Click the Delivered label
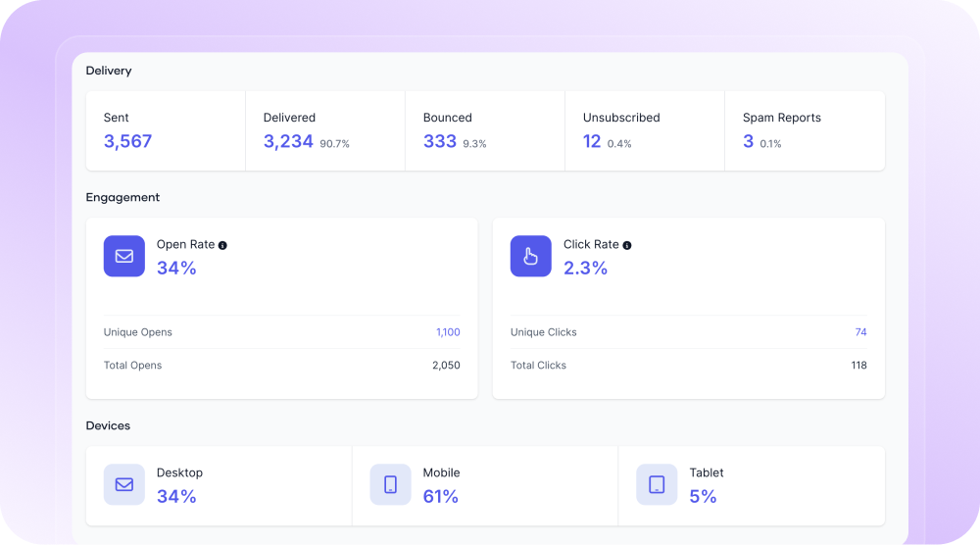The image size is (980, 545). (x=289, y=118)
